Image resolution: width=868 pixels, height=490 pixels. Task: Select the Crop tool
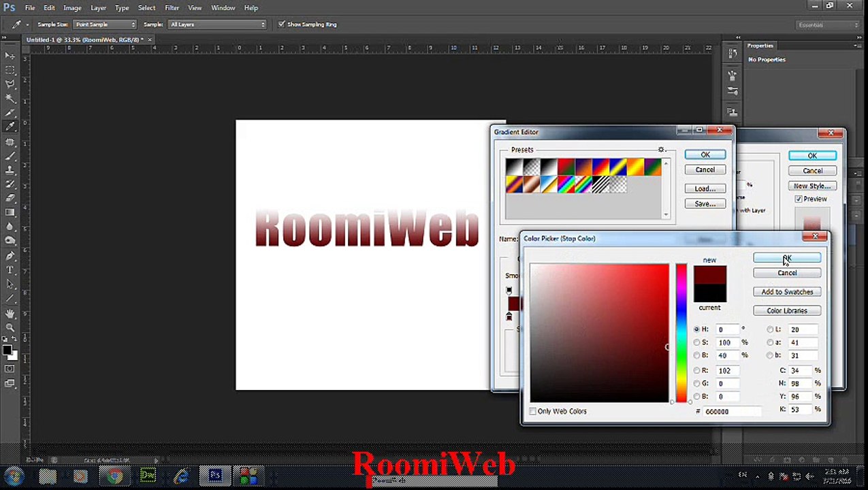pyautogui.click(x=10, y=112)
